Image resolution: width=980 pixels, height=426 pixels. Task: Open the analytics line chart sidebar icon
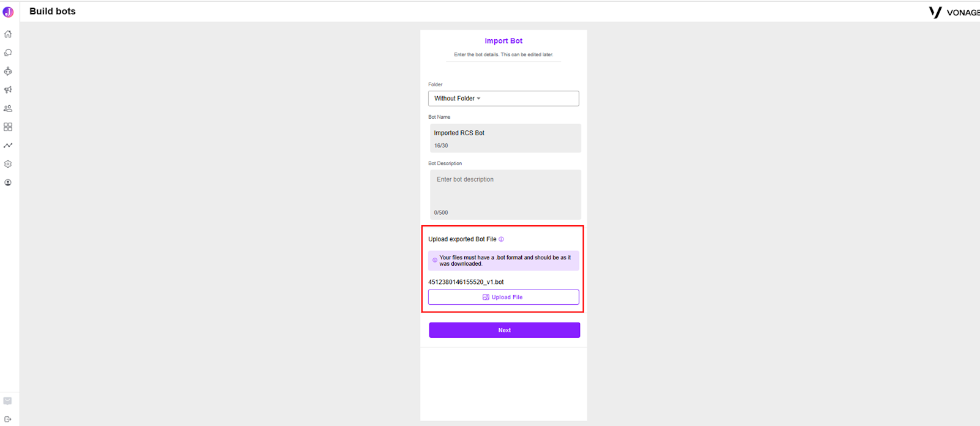point(8,146)
